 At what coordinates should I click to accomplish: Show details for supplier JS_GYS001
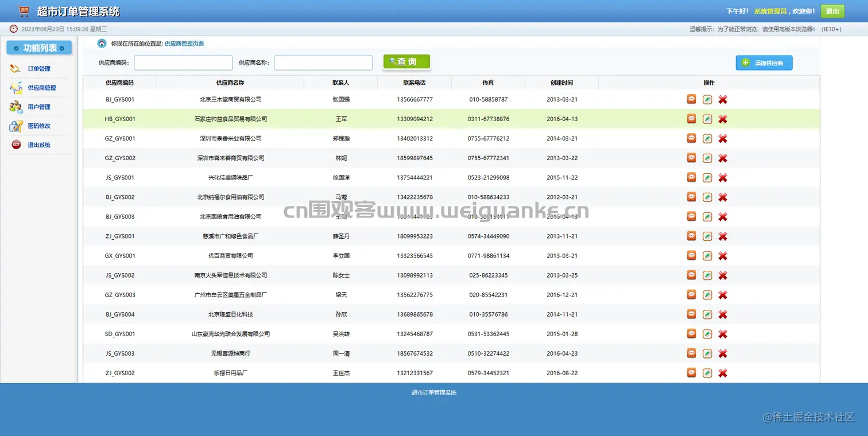pyautogui.click(x=692, y=177)
